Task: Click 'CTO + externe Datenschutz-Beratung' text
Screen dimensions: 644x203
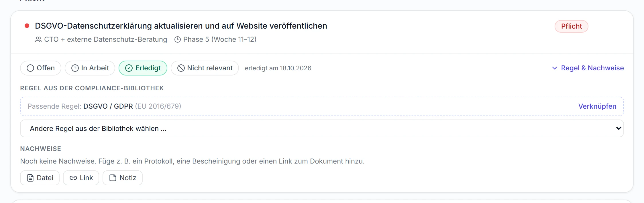Action: click(x=105, y=39)
